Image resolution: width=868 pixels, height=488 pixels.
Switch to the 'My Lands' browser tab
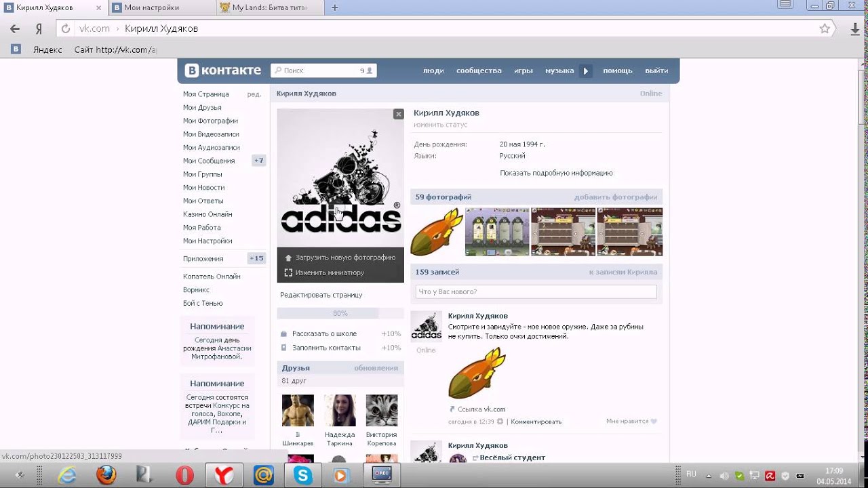click(x=269, y=7)
